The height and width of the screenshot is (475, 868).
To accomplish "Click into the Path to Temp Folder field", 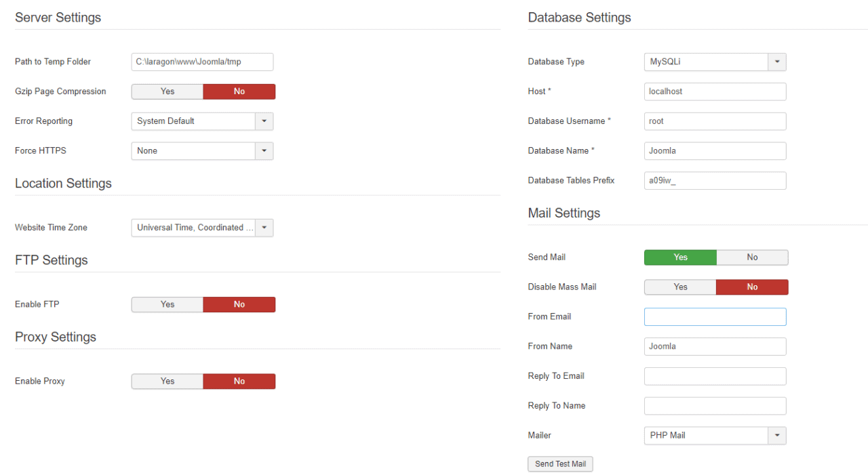I will tap(202, 62).
